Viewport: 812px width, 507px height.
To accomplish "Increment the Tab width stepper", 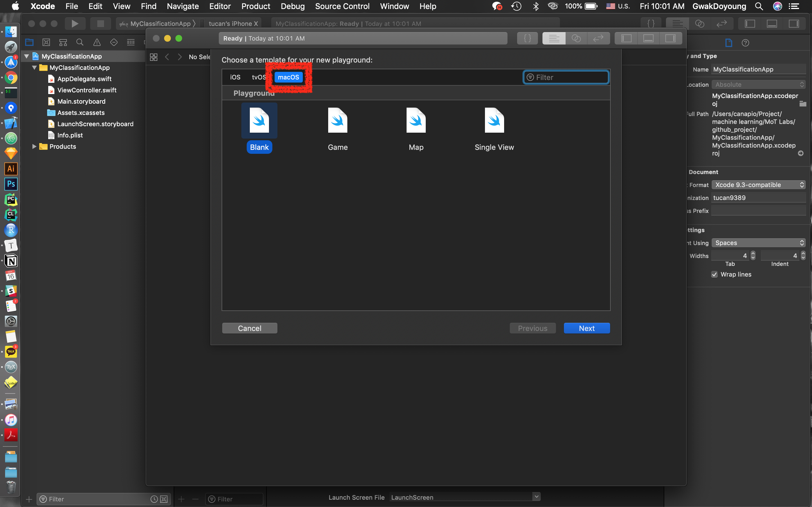I will (x=753, y=253).
